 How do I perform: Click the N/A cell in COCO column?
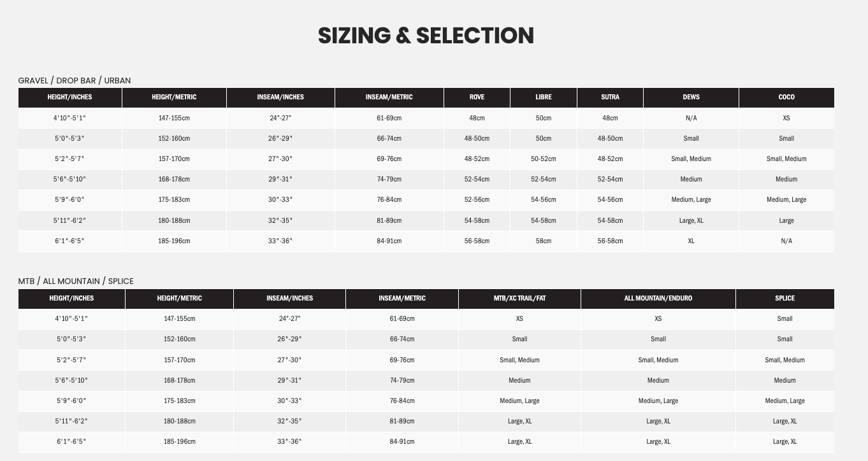click(x=786, y=241)
